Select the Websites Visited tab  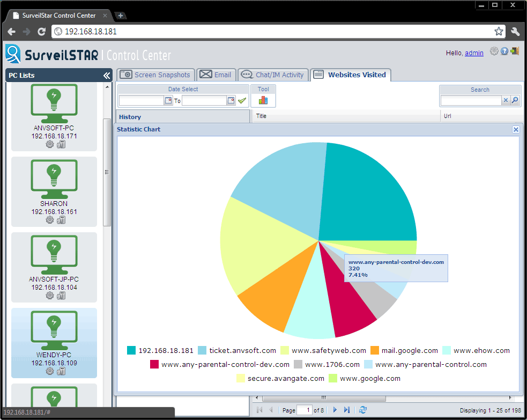350,75
